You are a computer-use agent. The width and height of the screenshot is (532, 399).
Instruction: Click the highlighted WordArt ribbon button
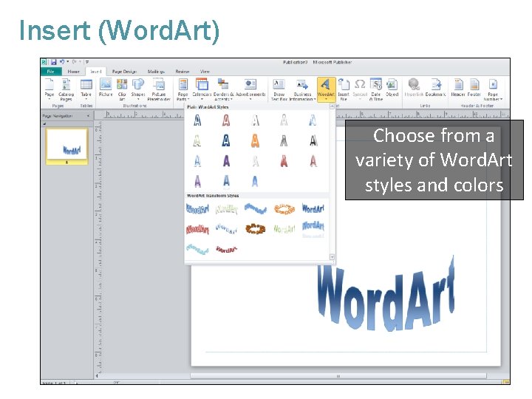click(326, 89)
